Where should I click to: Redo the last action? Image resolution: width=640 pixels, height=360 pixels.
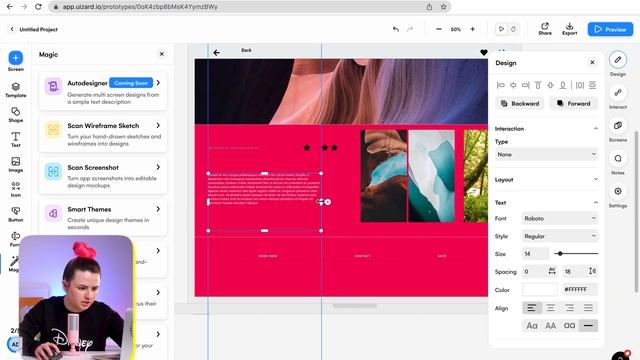[x=410, y=29]
